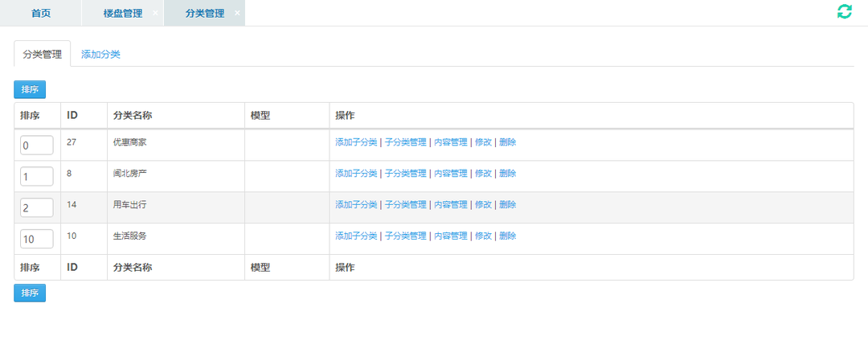This screenshot has width=868, height=361.
Task: Open 子分类管理 for 闽北房产
Action: click(x=406, y=174)
